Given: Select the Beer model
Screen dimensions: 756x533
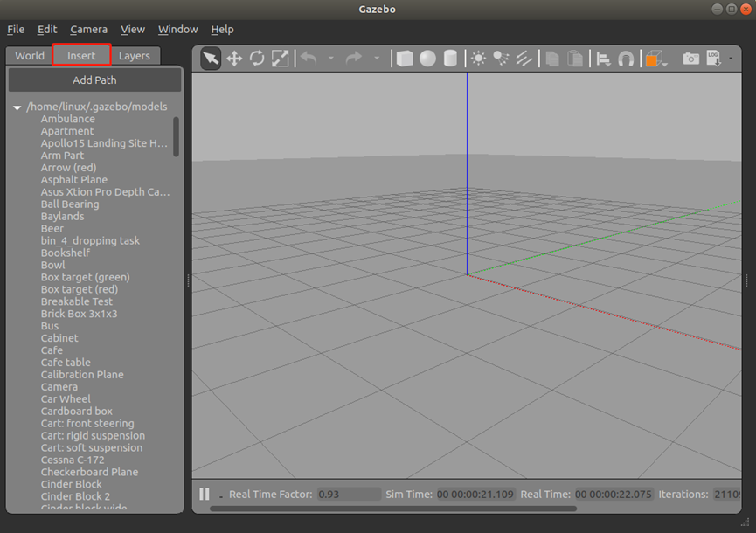Looking at the screenshot, I should pos(52,228).
